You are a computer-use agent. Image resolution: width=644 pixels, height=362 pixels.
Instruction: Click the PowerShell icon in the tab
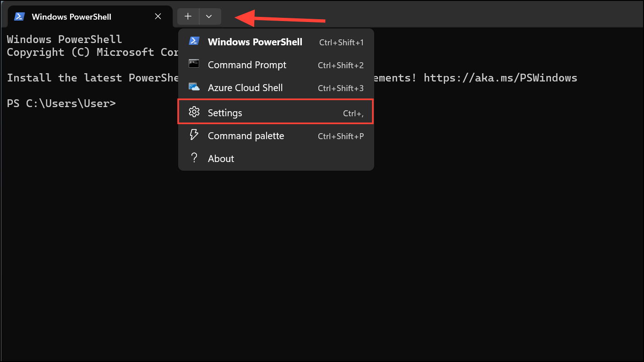(x=19, y=16)
